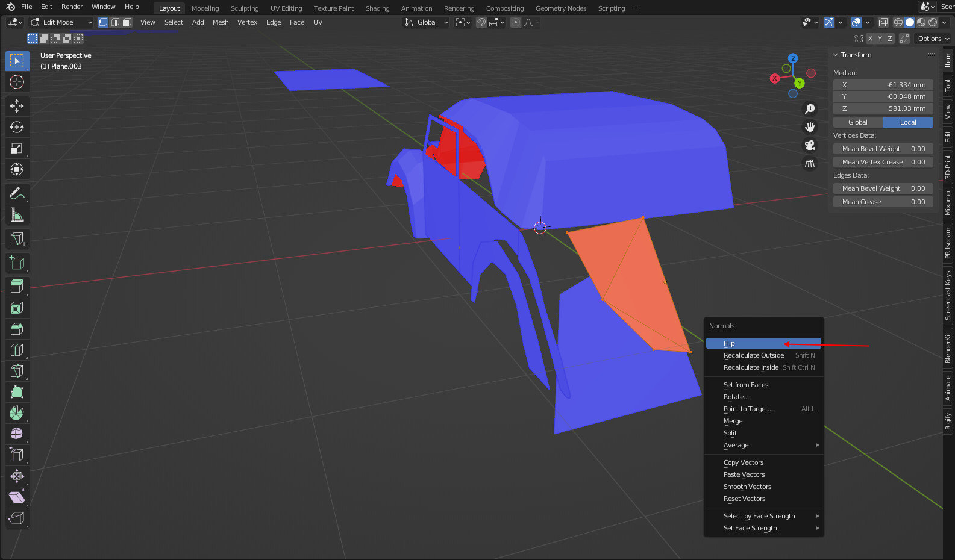The height and width of the screenshot is (560, 955).
Task: Open the Options dropdown
Action: point(933,39)
